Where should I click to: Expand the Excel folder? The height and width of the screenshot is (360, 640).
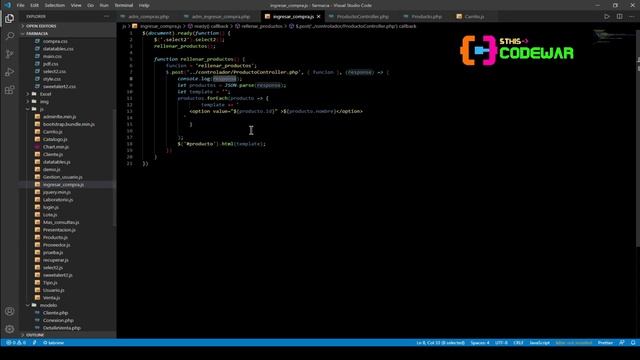45,94
